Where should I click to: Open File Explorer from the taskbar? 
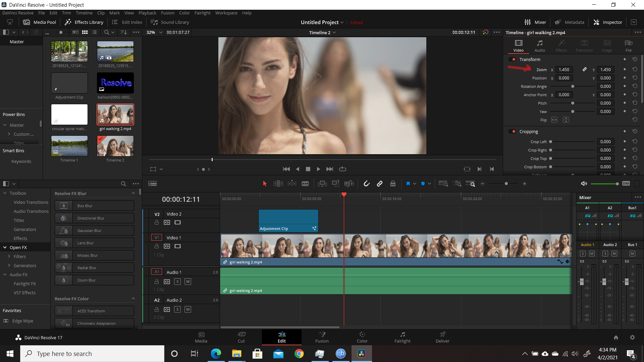tap(236, 354)
